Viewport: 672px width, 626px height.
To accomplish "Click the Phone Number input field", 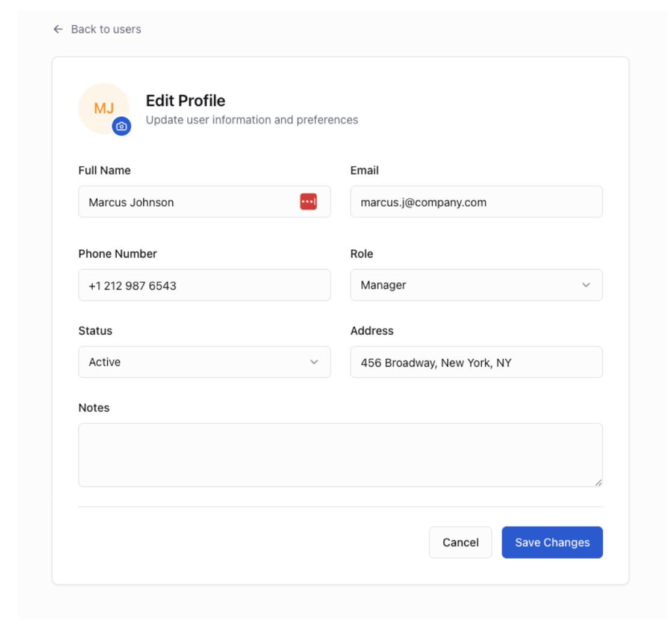I will (x=204, y=285).
